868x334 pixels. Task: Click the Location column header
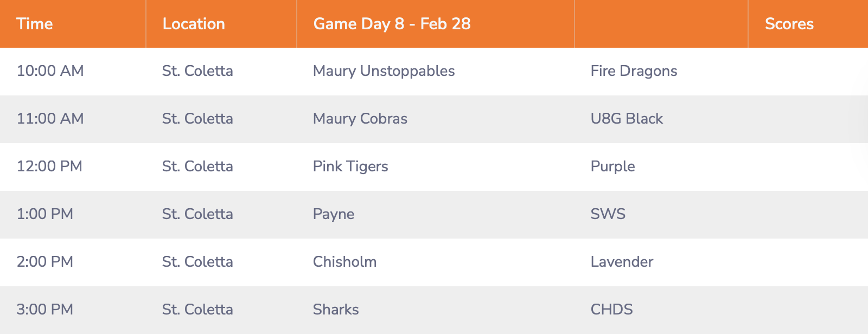tap(194, 24)
